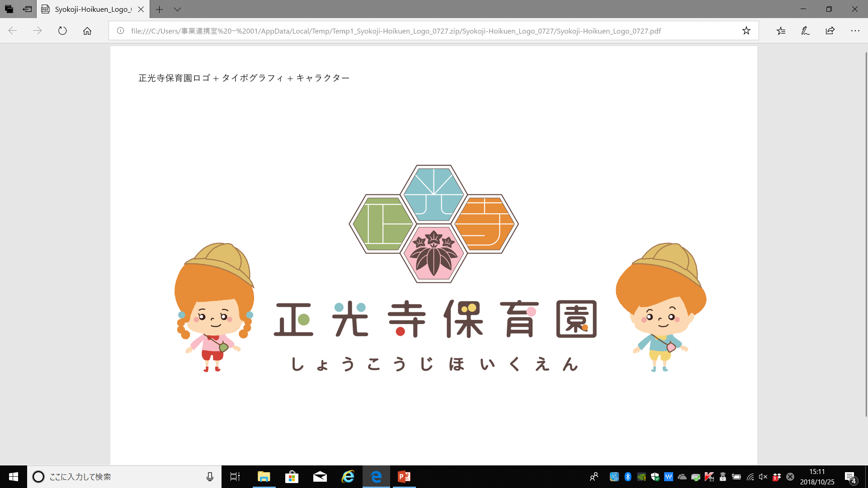Click the PDF heading text 正光寺保育園ロゴ
This screenshot has width=868, height=488.
click(174, 78)
